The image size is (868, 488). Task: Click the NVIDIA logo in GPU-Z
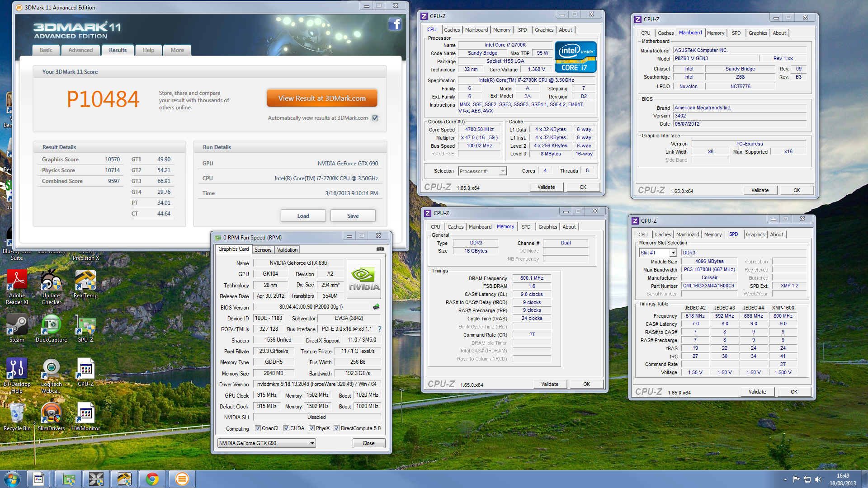tap(364, 279)
